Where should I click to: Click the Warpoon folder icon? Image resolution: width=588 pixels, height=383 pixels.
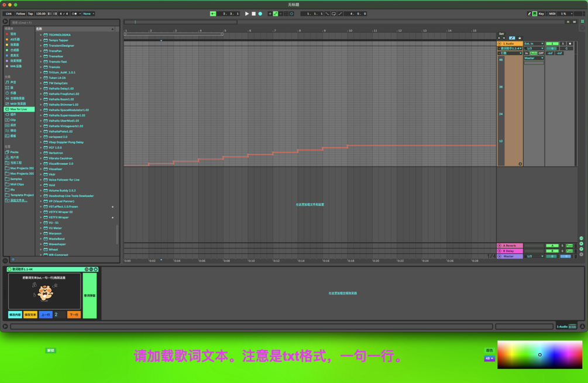[46, 233]
